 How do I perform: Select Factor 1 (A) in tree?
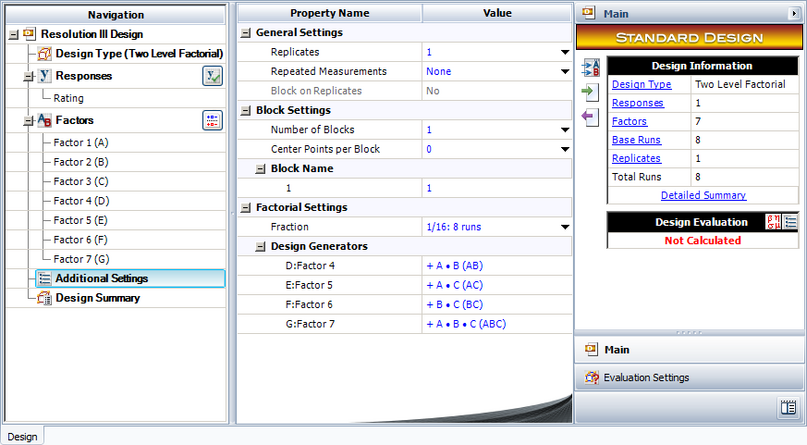[x=81, y=143]
